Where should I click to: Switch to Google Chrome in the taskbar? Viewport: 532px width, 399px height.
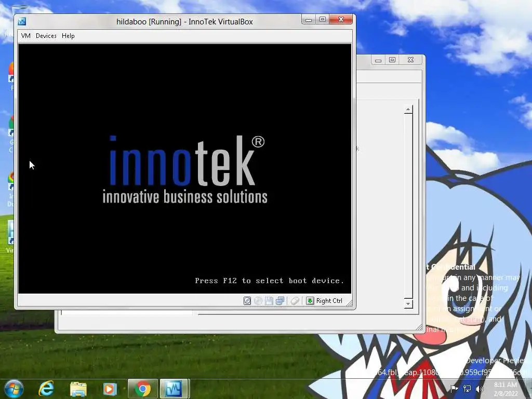coord(143,389)
